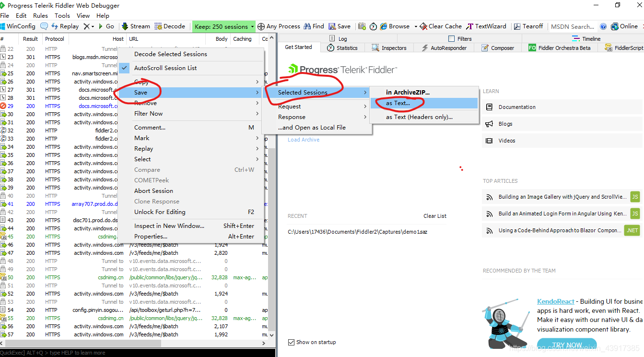Image resolution: width=644 pixels, height=357 pixels.
Task: Open the View menu
Action: coord(83,15)
